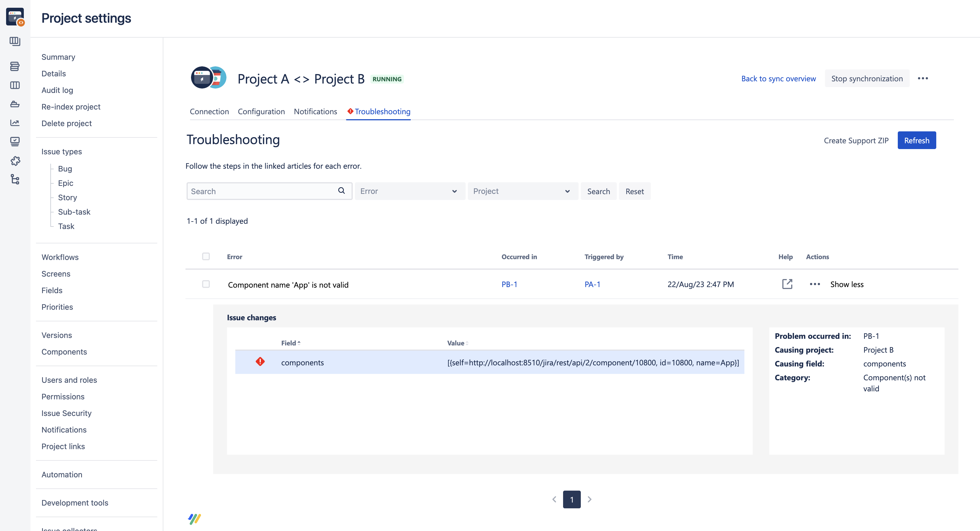Click the add-ons puzzle icon in sidebar

click(x=15, y=161)
